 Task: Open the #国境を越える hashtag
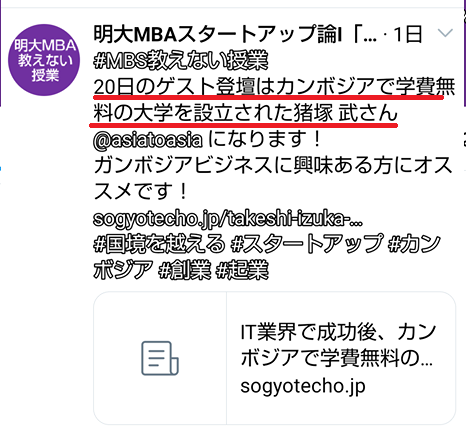click(159, 244)
